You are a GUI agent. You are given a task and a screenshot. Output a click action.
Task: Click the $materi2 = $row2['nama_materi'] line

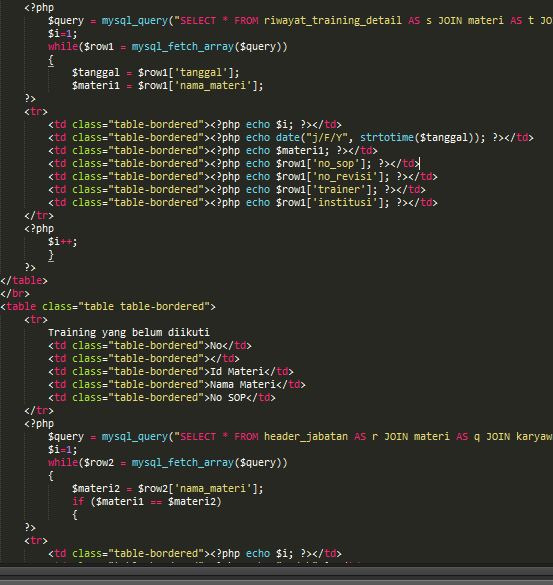point(168,488)
